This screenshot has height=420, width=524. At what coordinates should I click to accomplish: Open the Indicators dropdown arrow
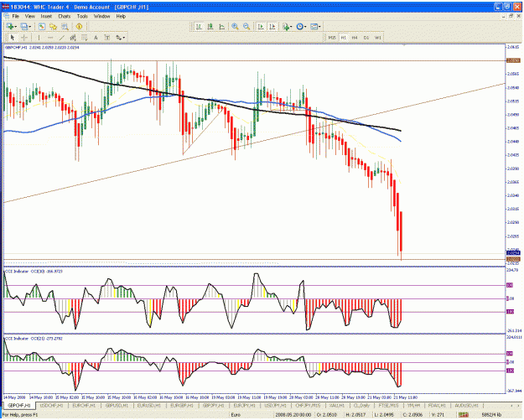click(x=291, y=27)
